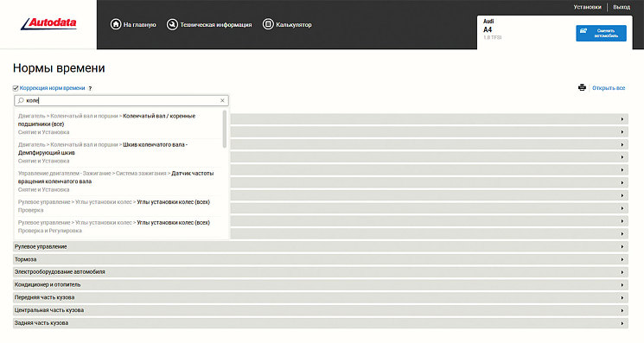
Task: Open the home icon "На главную"
Action: (x=116, y=24)
